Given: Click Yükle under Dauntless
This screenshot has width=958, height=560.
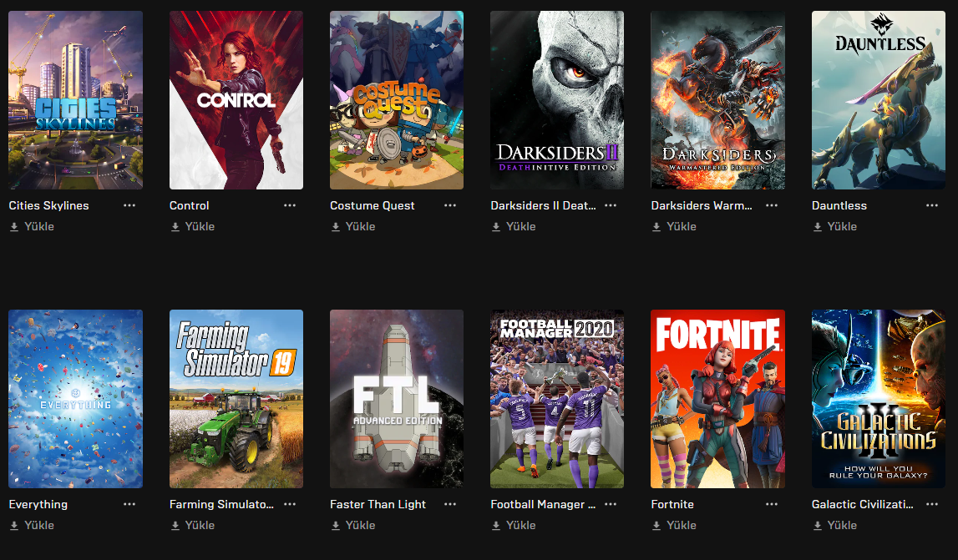Looking at the screenshot, I should (834, 226).
